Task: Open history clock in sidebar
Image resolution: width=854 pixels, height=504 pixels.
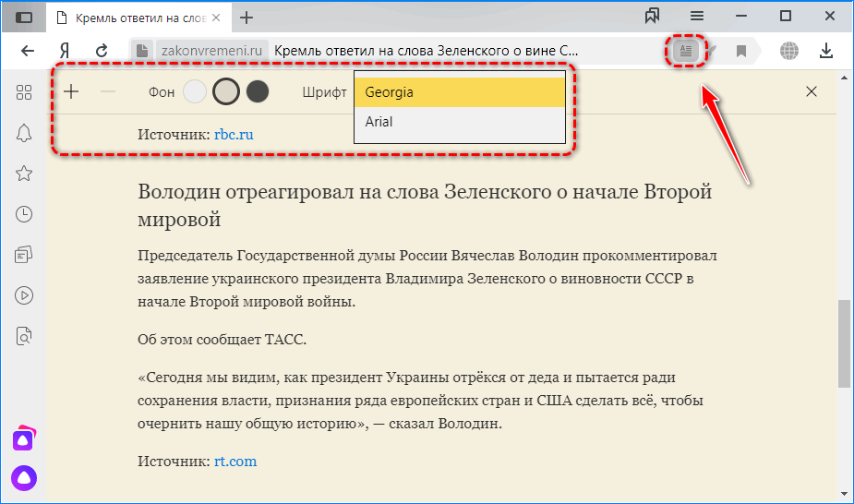Action: coord(24,214)
